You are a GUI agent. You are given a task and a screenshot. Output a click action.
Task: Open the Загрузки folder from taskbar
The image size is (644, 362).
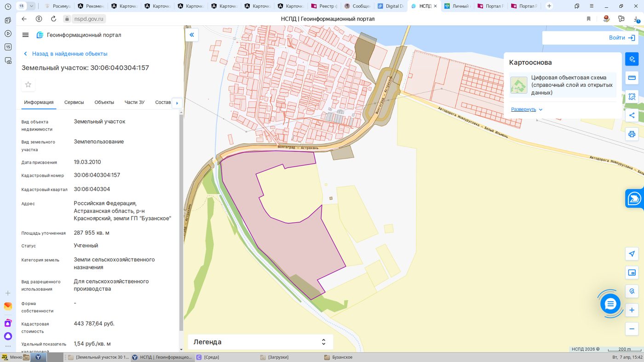click(x=275, y=357)
